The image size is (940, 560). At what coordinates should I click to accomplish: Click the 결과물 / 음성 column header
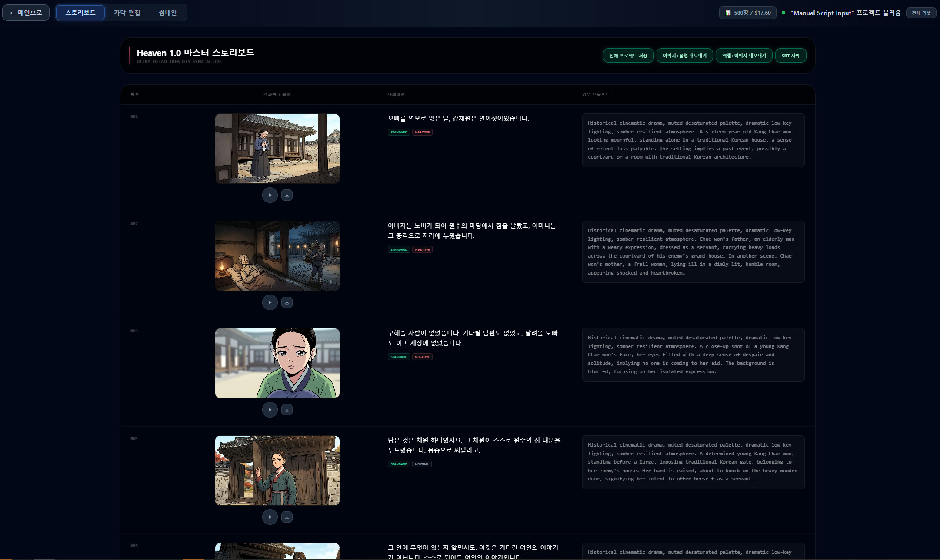[277, 94]
